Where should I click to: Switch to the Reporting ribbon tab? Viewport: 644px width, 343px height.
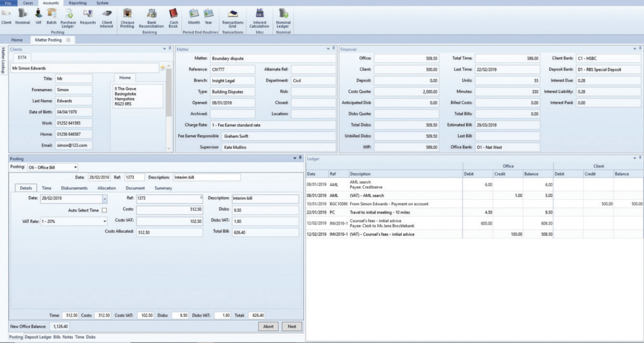coord(79,3)
